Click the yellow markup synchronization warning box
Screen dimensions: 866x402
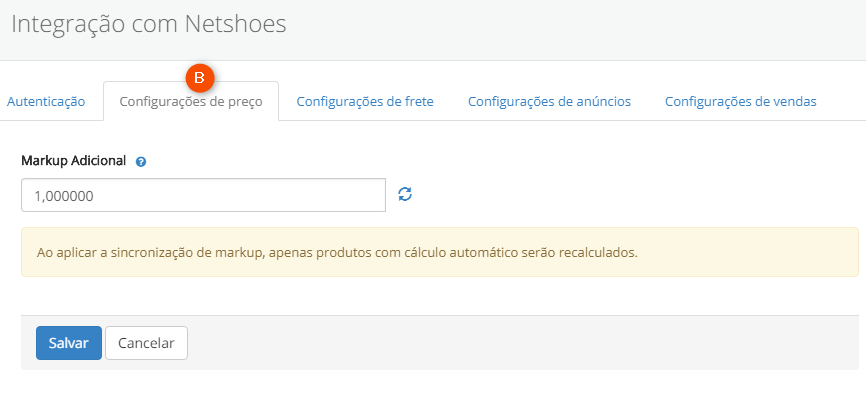point(440,252)
